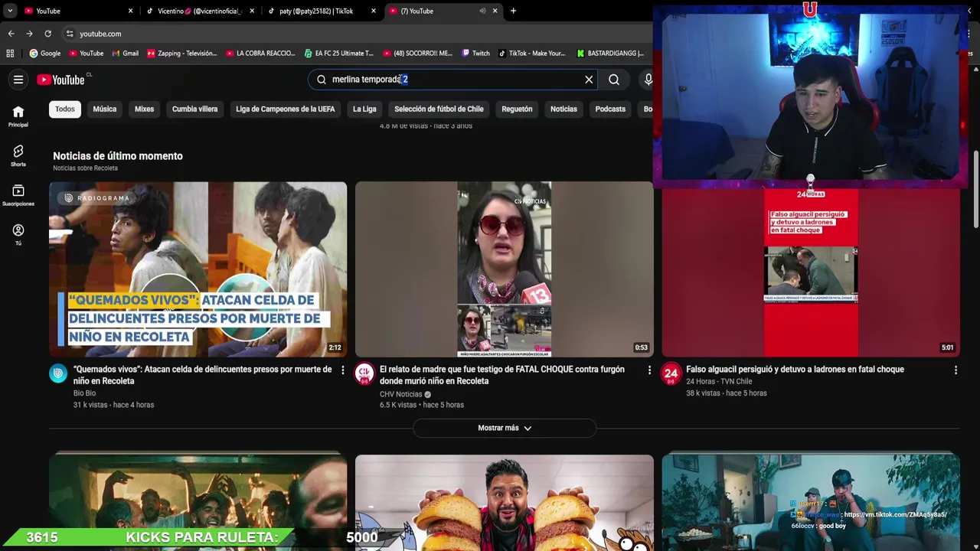Close the first YouTube browser tab
Viewport: 980px width, 551px height.
pyautogui.click(x=130, y=11)
